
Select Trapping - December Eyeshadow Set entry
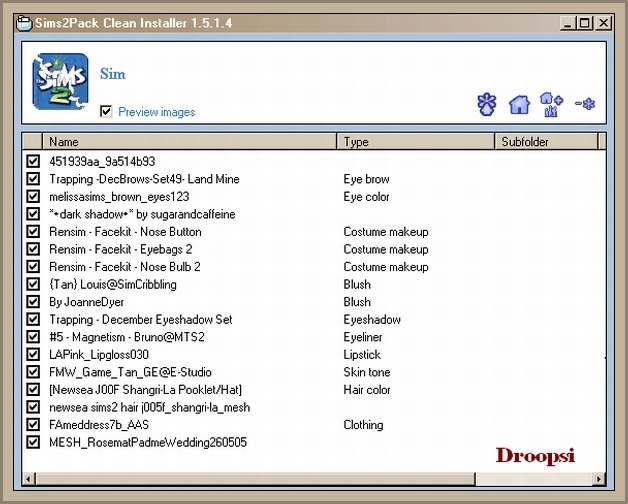(141, 320)
